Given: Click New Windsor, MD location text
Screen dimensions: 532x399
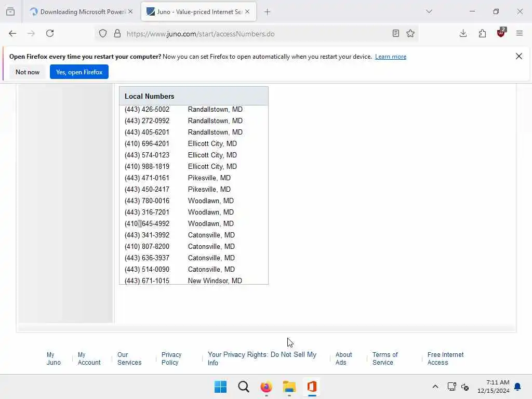Looking at the screenshot, I should pyautogui.click(x=215, y=281).
